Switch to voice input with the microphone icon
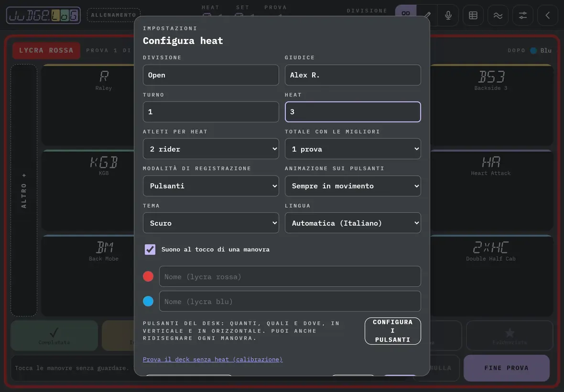 448,15
